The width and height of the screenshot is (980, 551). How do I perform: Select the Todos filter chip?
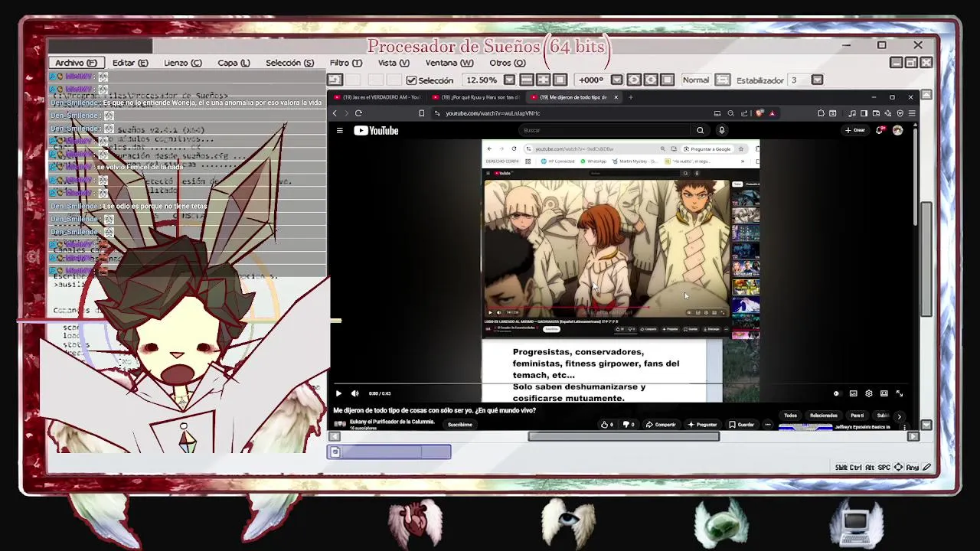click(x=791, y=416)
